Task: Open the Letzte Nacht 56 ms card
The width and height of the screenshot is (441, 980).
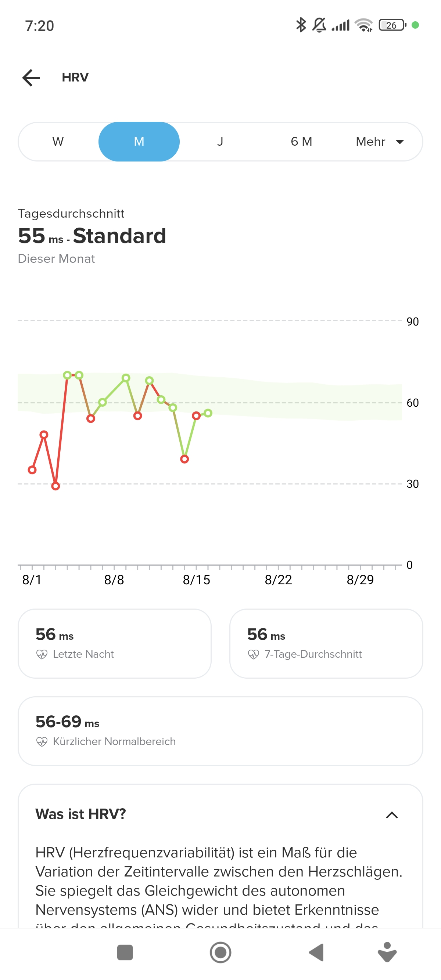Action: (x=115, y=643)
